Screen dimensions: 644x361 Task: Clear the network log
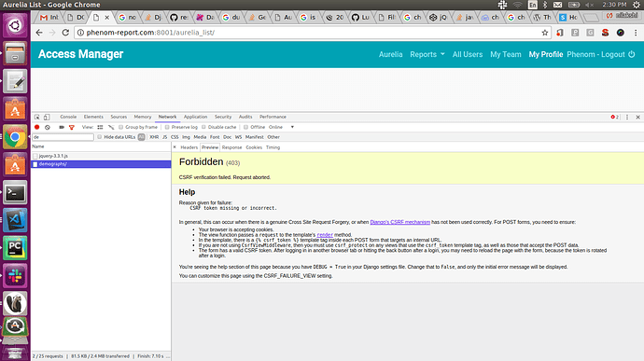coord(48,127)
